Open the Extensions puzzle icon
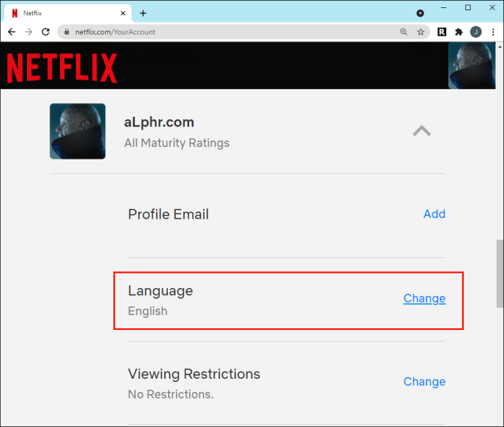The width and height of the screenshot is (504, 427). coord(459,32)
